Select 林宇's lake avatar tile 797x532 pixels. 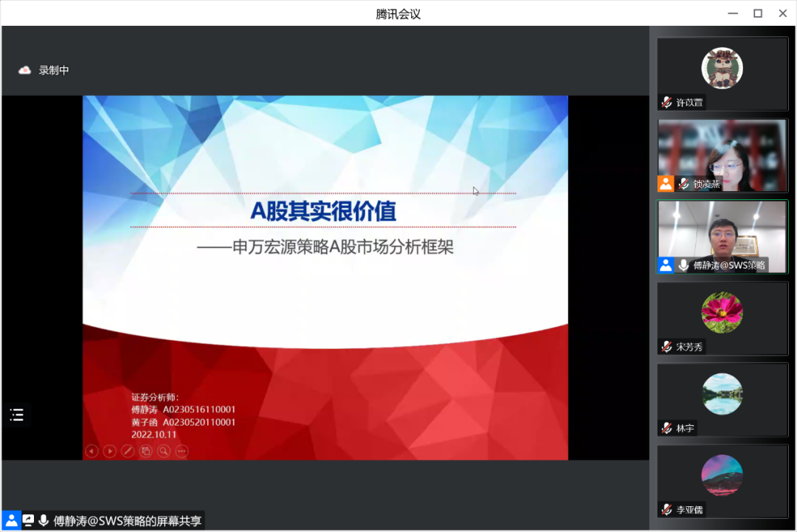coord(722,393)
